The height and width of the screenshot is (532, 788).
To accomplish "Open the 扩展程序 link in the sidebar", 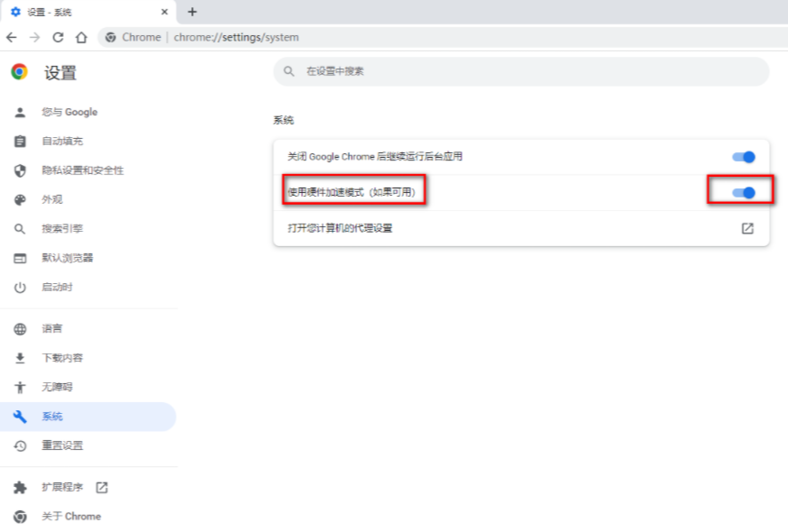I will (62, 487).
